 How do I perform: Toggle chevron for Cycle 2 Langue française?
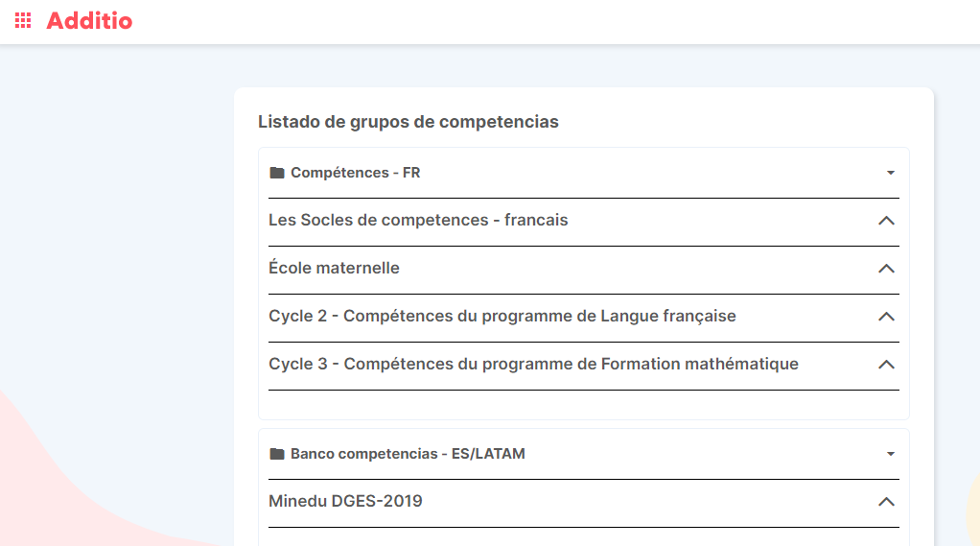point(886,317)
